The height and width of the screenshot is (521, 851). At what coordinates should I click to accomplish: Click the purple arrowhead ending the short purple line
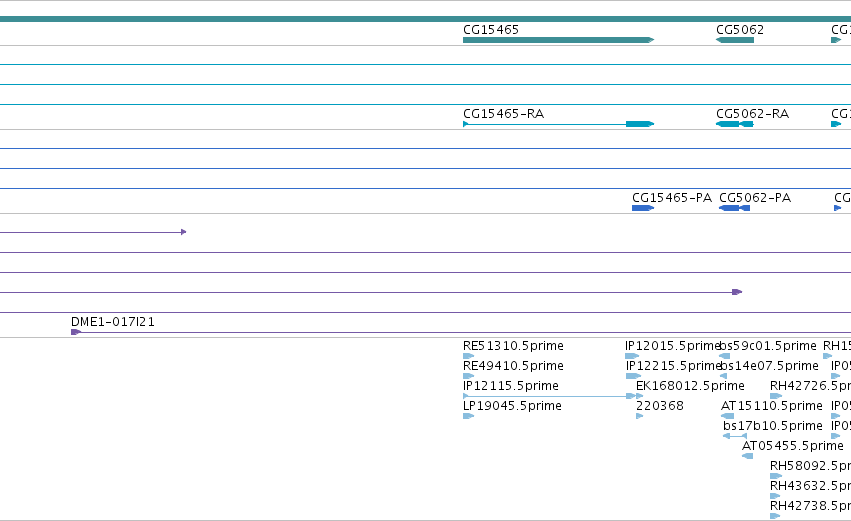click(183, 232)
